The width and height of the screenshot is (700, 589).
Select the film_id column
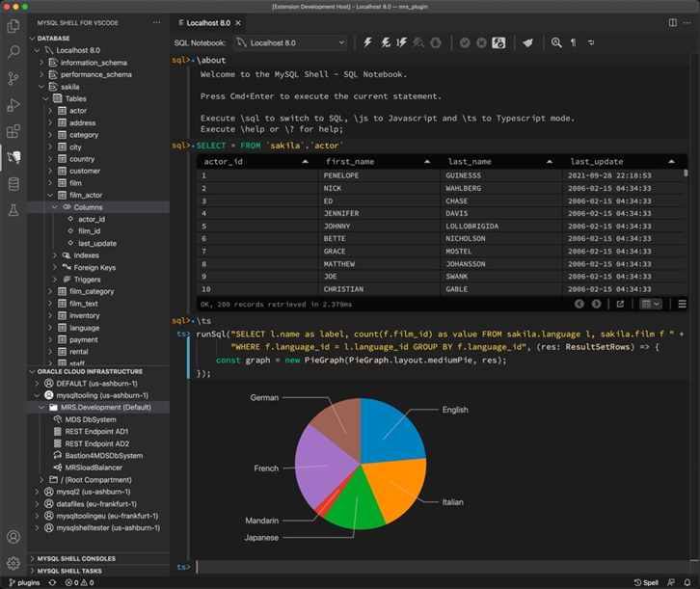[90, 231]
